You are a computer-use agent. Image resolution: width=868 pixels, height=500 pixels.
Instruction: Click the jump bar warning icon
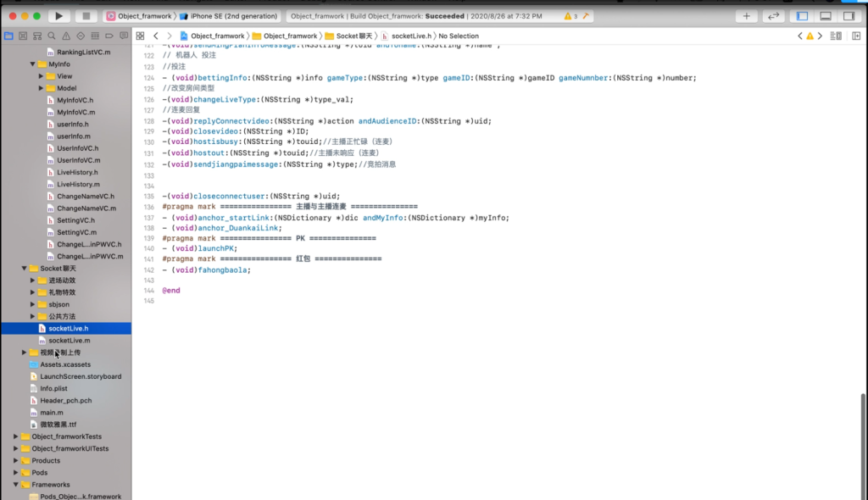click(x=810, y=36)
